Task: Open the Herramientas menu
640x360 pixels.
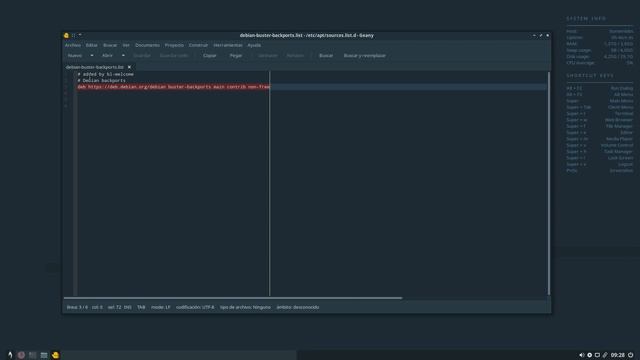Action: click(x=228, y=45)
